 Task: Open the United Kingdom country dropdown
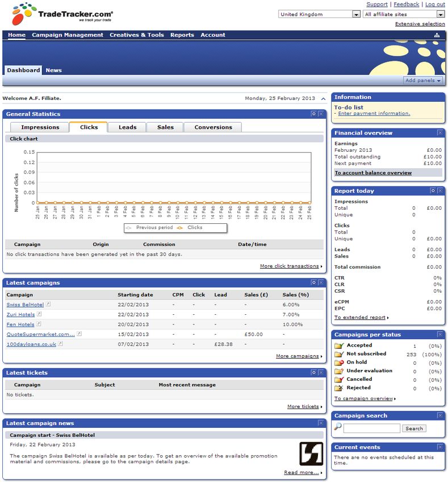point(356,14)
